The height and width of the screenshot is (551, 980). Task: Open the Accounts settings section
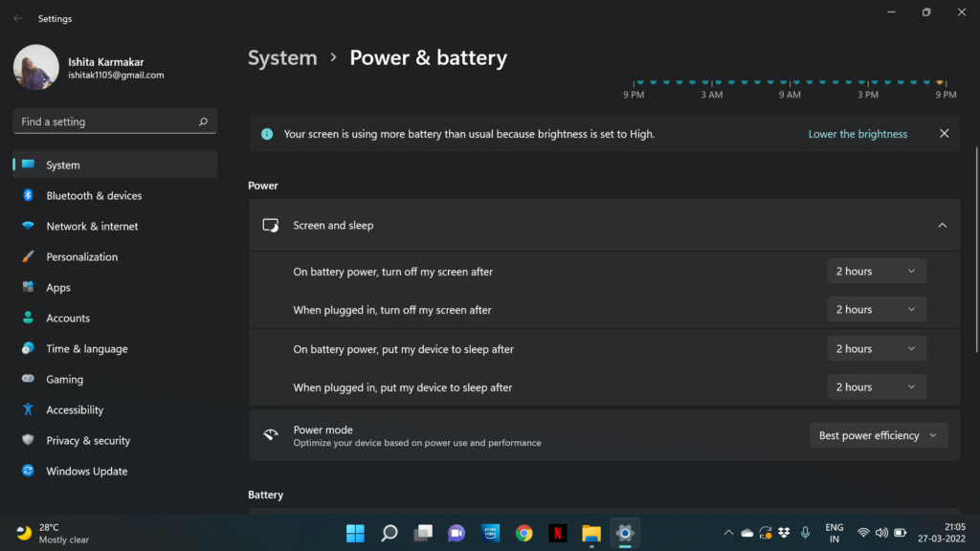pyautogui.click(x=115, y=318)
